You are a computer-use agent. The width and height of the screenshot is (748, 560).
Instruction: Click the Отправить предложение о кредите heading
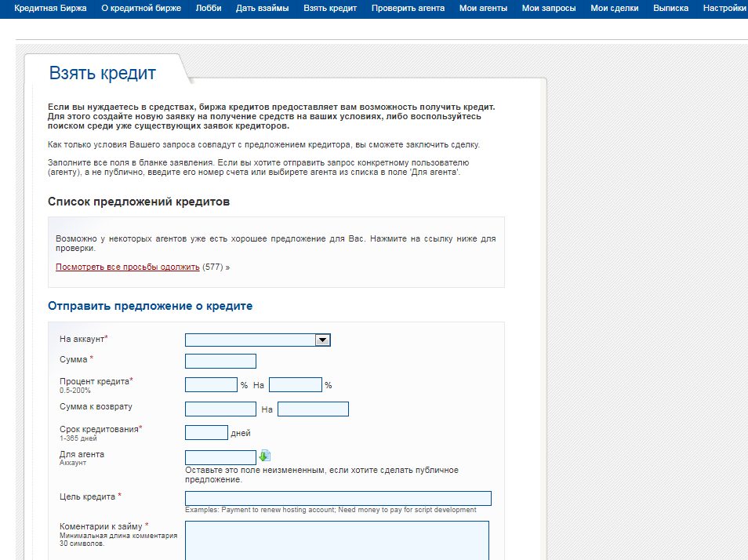(x=151, y=306)
